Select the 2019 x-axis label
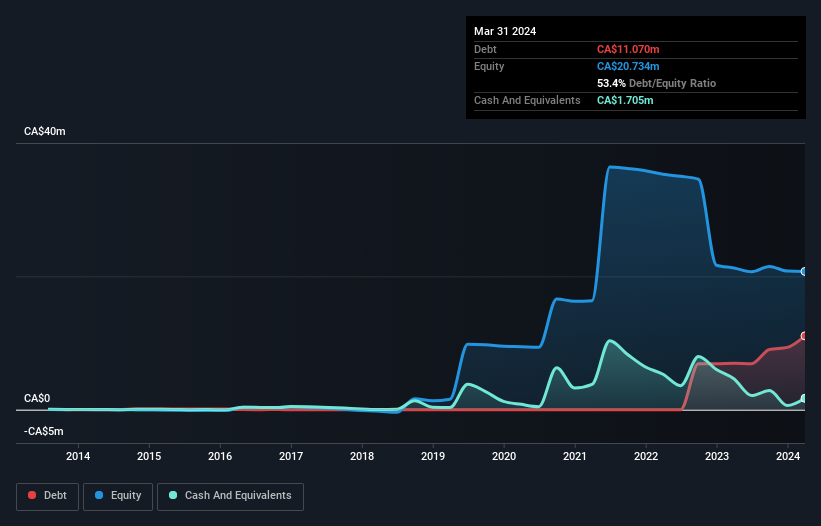 click(433, 456)
